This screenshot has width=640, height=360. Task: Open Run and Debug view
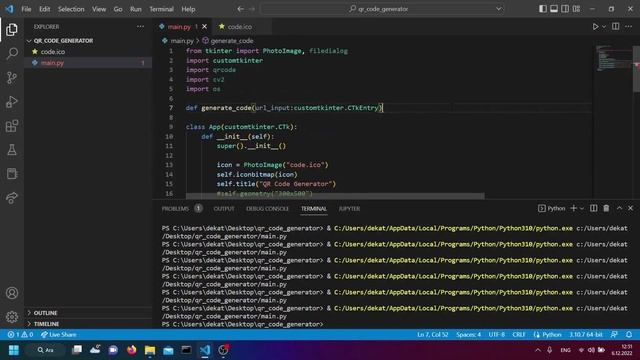click(x=12, y=102)
